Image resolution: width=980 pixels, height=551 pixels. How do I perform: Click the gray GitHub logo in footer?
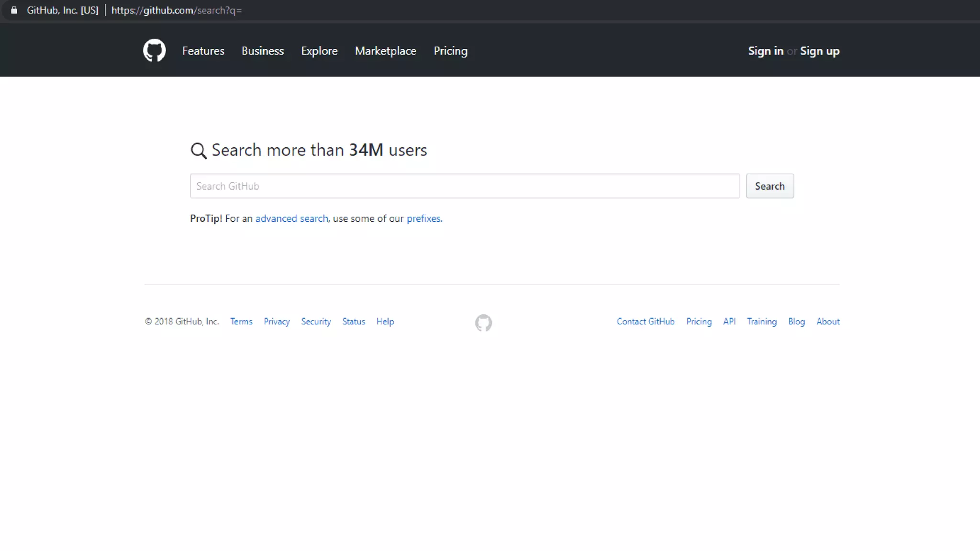point(483,323)
